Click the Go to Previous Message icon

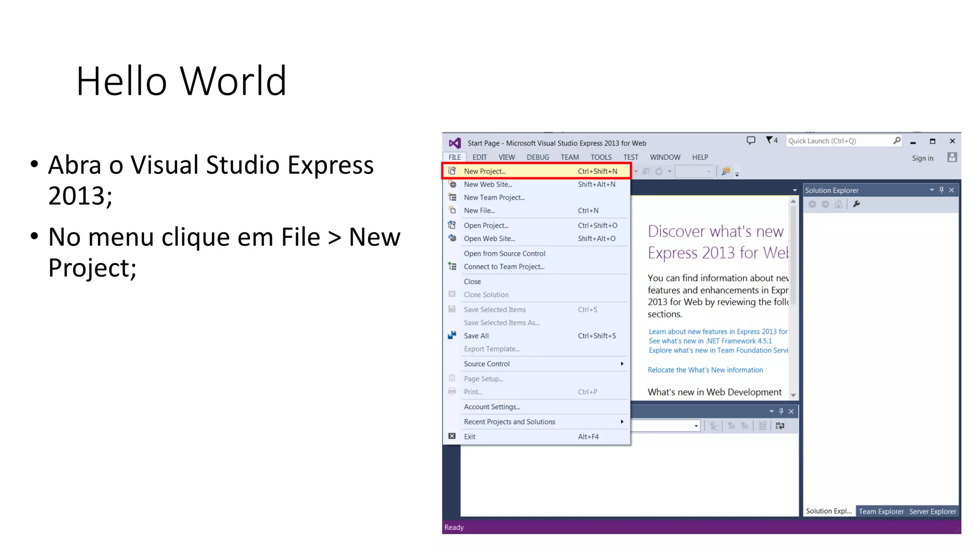click(731, 426)
